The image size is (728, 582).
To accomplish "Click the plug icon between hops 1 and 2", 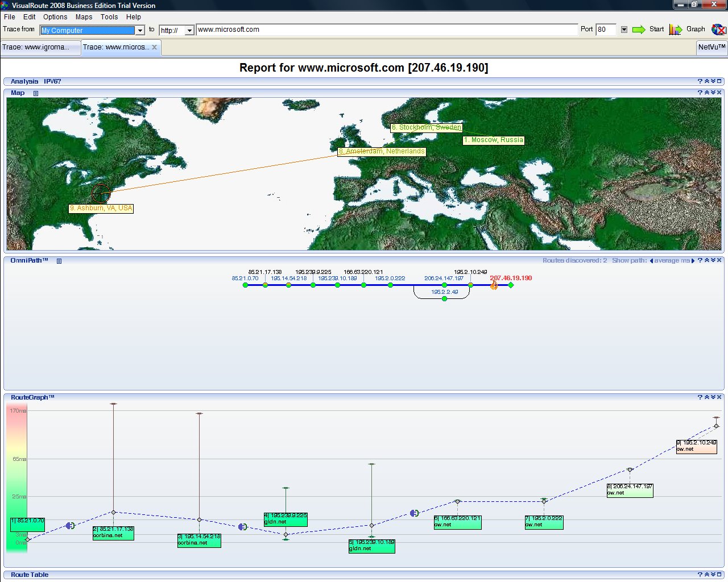I will click(70, 526).
